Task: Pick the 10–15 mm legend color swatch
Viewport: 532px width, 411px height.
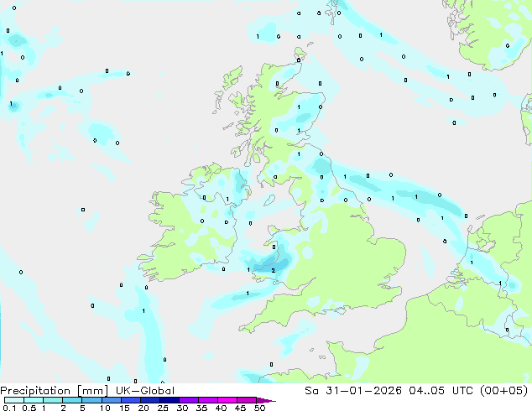Action: [x=111, y=400]
